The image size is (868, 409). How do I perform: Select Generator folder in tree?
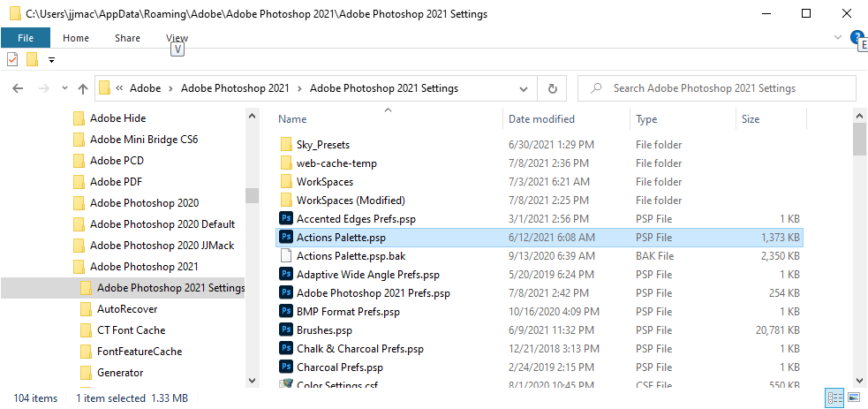112,373
